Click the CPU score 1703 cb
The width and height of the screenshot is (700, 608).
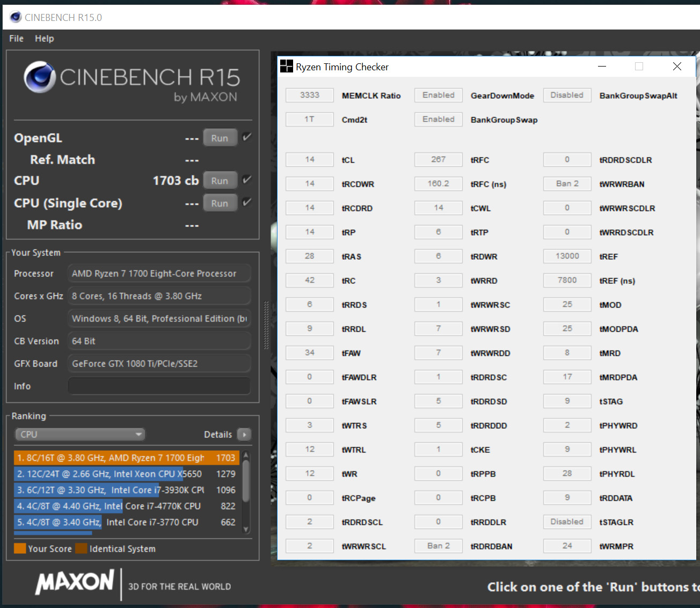coord(176,180)
